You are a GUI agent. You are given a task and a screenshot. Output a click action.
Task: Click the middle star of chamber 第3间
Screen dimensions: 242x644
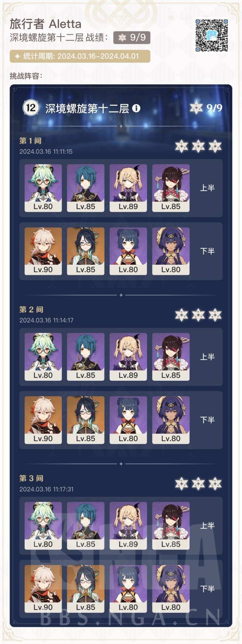point(198,483)
